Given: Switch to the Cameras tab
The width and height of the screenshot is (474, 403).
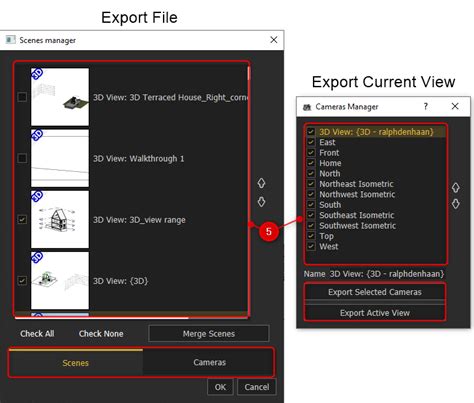Looking at the screenshot, I should click(x=209, y=363).
